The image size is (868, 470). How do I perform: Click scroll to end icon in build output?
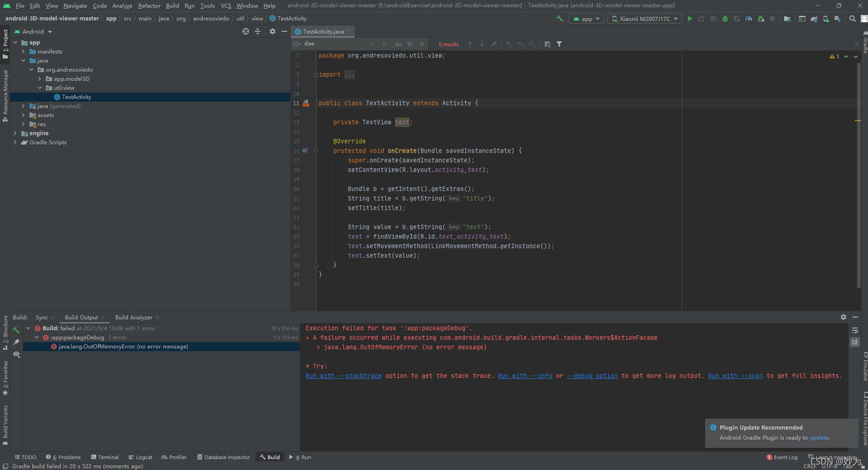[855, 342]
